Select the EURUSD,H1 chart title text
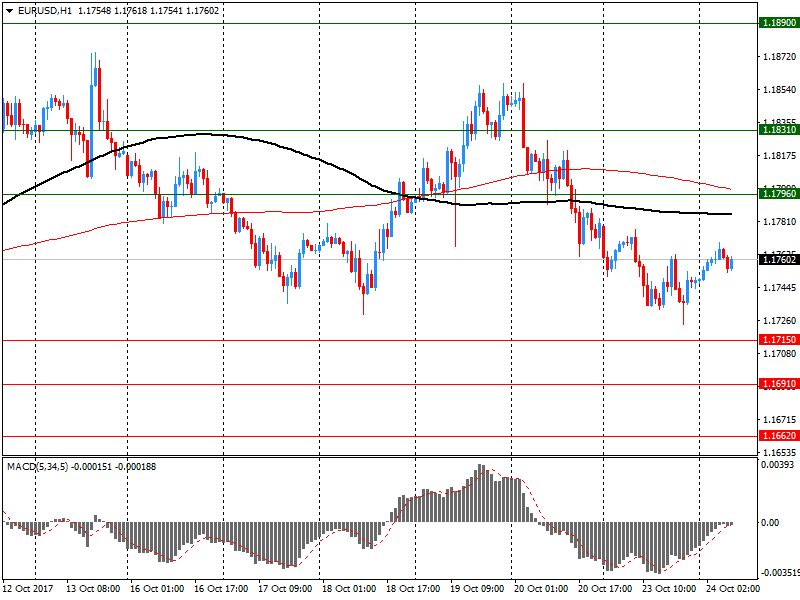The width and height of the screenshot is (800, 600). [x=45, y=11]
